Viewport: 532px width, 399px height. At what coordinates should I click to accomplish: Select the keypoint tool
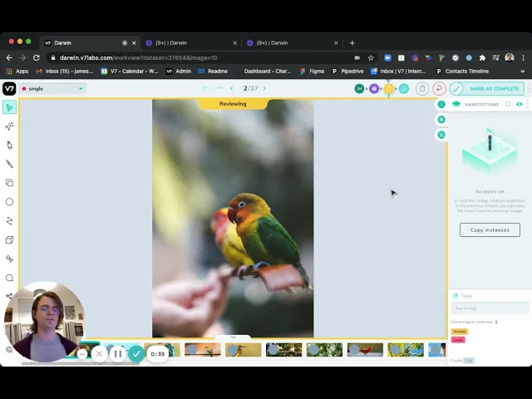9,259
